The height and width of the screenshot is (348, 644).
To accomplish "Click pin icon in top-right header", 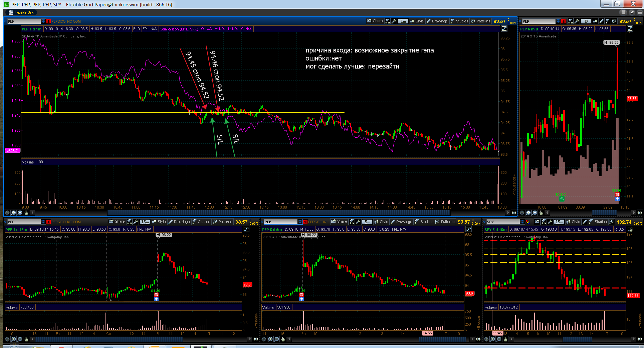I will point(632,12).
